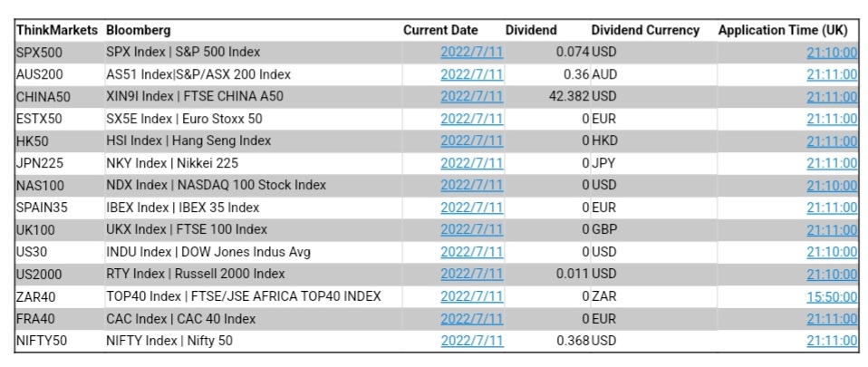Click the NAS100 application time link
The height and width of the screenshot is (367, 868).
[x=832, y=185]
